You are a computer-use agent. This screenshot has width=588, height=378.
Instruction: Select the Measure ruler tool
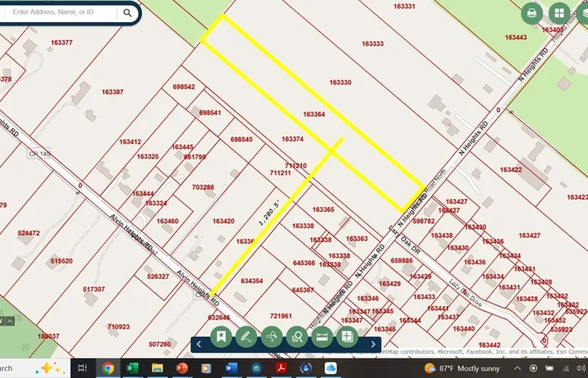pos(321,337)
